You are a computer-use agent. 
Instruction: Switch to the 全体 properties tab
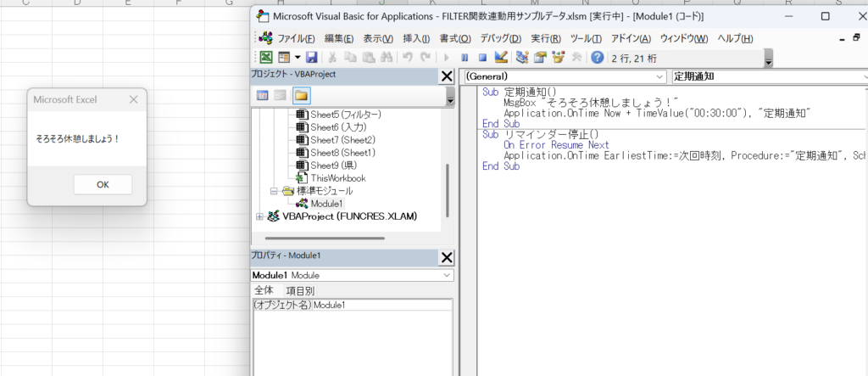[266, 290]
